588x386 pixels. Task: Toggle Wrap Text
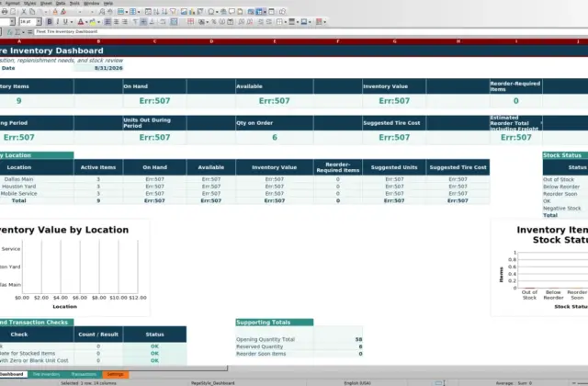[x=163, y=22]
